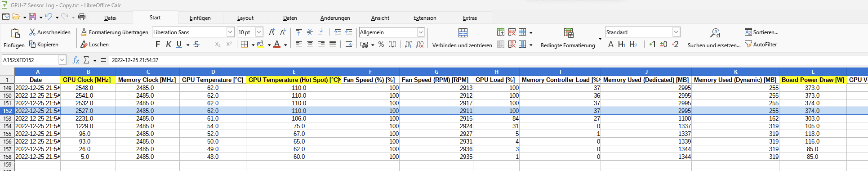
Task: Decrease indent
Action: pos(349,32)
